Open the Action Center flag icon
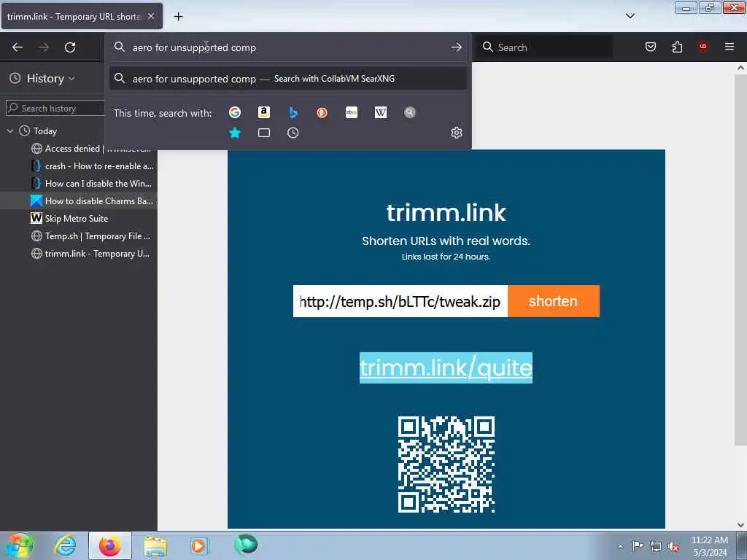 point(638,545)
